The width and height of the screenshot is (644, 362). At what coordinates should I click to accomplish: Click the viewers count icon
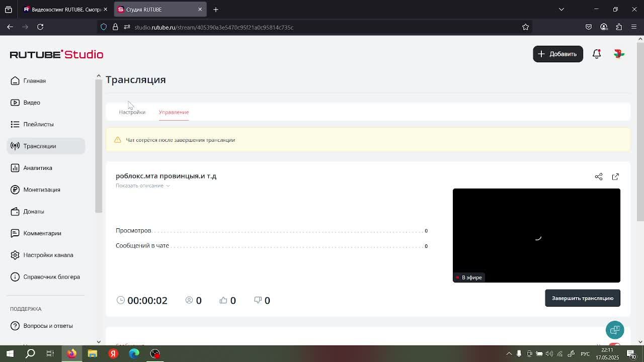[x=189, y=300]
